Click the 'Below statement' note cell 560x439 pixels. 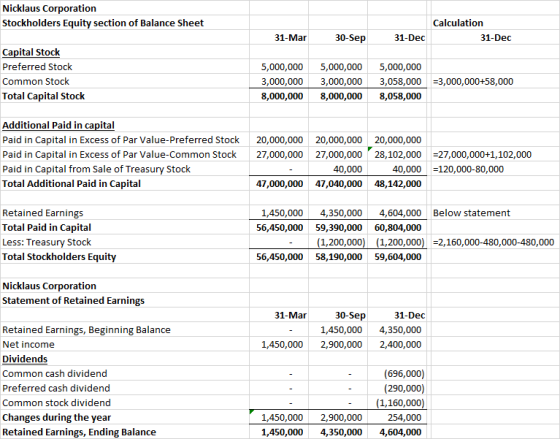[471, 213]
